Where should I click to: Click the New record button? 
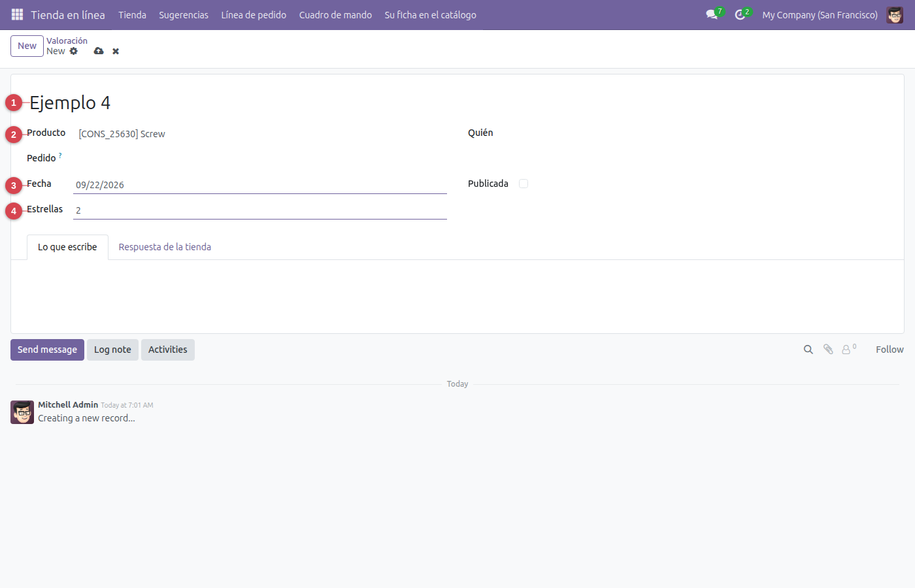pos(27,46)
